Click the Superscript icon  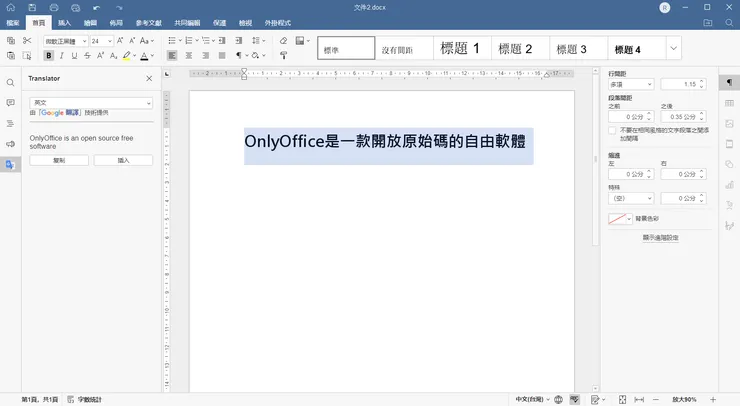pyautogui.click(x=100, y=56)
